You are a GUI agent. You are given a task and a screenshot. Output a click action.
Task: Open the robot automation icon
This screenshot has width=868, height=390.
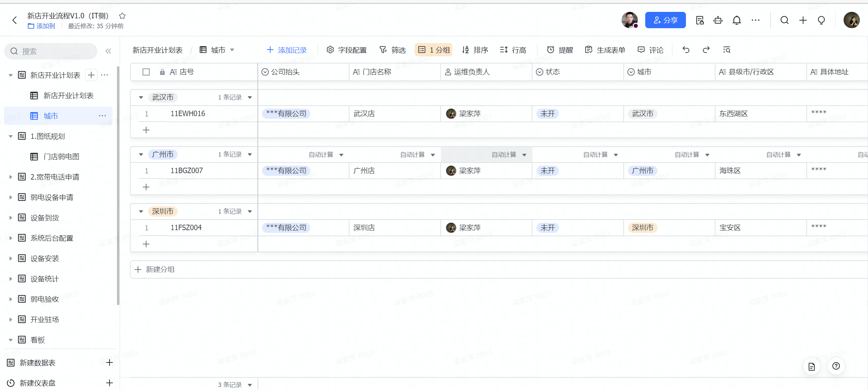(718, 20)
